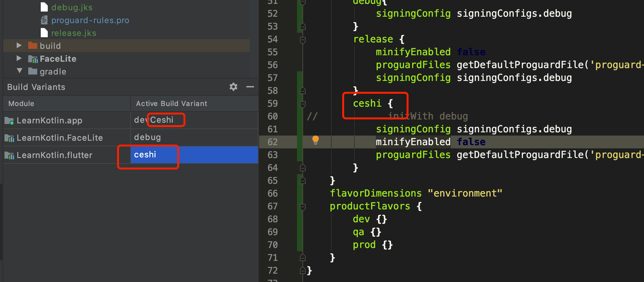Click 'productFlavors' on line 67

370,206
